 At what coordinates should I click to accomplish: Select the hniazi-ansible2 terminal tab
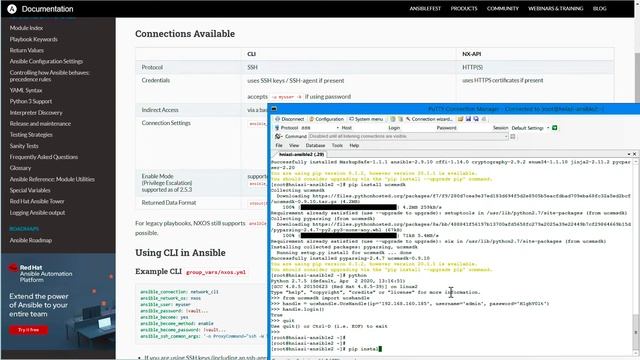[x=301, y=154]
